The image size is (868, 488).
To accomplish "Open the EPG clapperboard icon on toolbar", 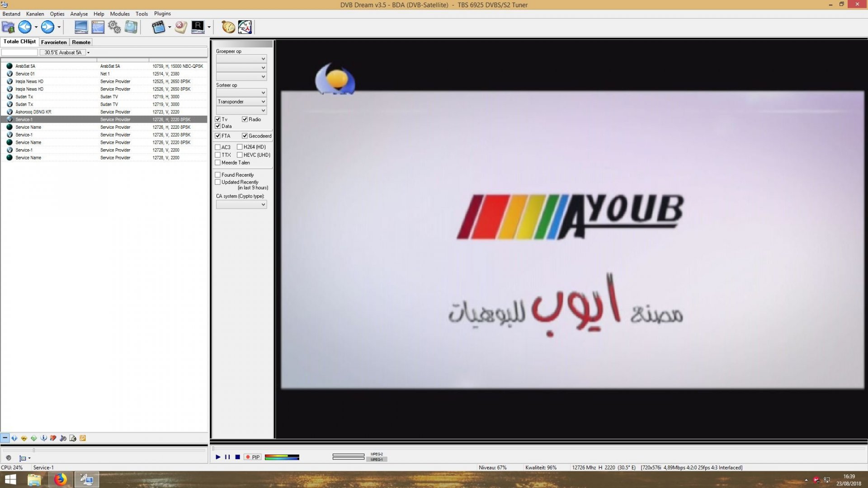I will 159,27.
